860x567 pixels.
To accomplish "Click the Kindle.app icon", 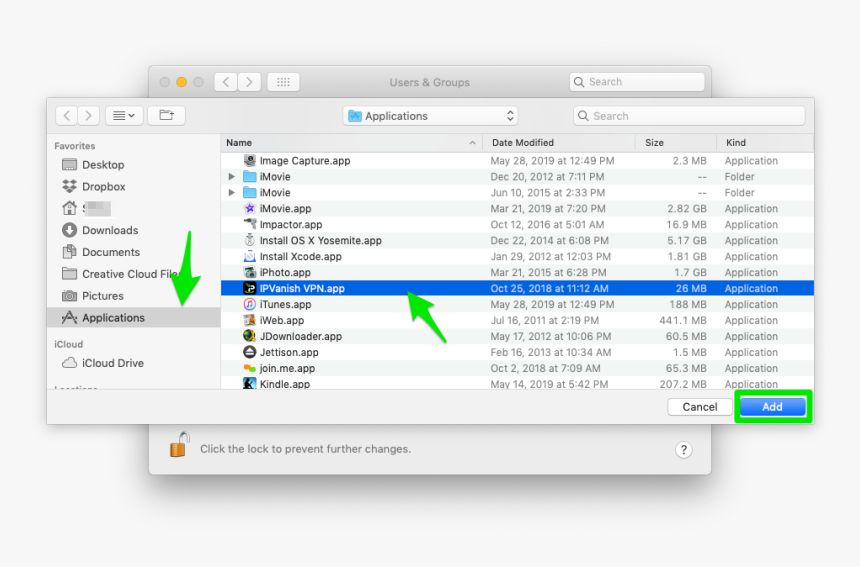I will 250,383.
